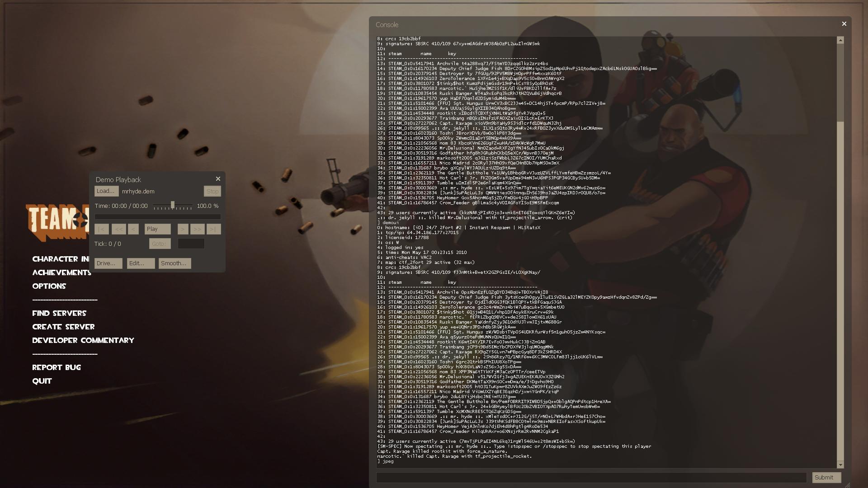
Task: Select Find Servers menu item
Action: point(59,313)
